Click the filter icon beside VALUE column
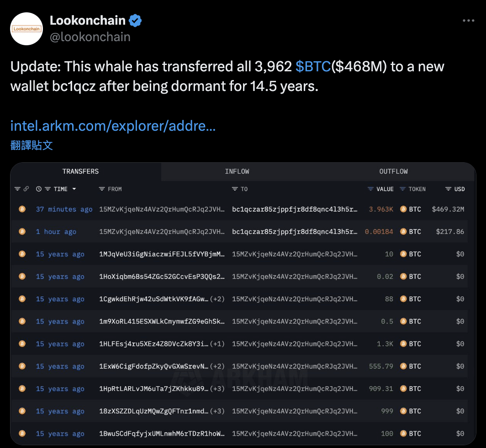The width and height of the screenshot is (486, 448). [370, 189]
